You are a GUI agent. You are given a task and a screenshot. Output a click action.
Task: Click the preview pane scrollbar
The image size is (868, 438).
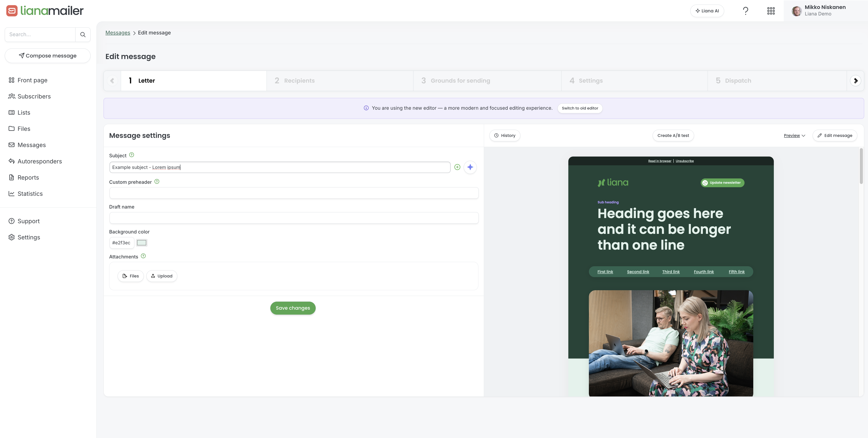point(861,166)
